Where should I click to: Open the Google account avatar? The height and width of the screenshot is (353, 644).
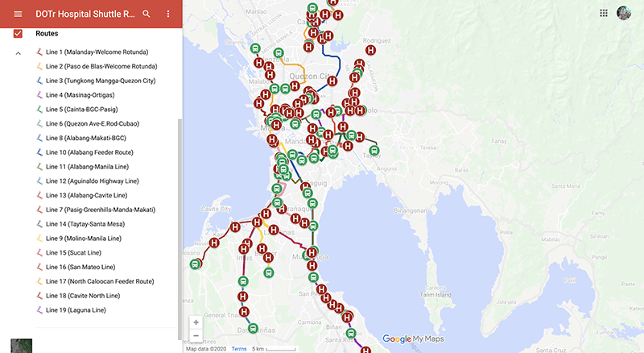pyautogui.click(x=623, y=13)
